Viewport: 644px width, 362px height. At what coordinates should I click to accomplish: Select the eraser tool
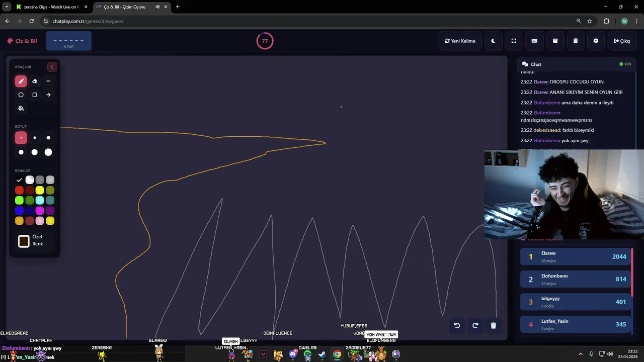pos(35,81)
